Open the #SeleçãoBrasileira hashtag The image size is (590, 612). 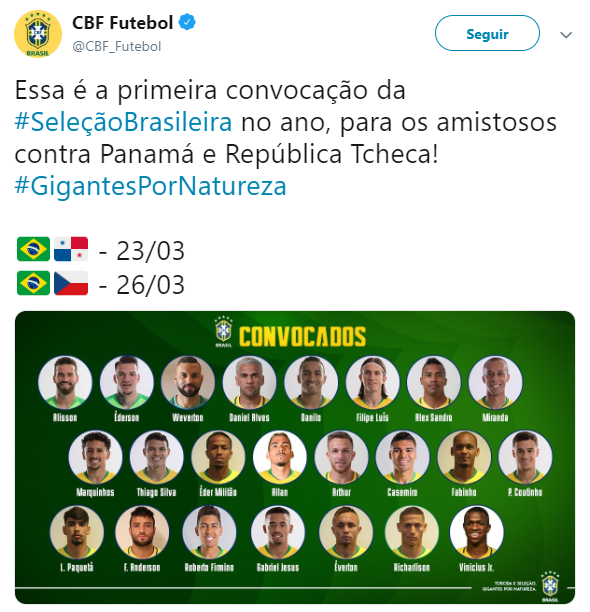[x=123, y=122]
